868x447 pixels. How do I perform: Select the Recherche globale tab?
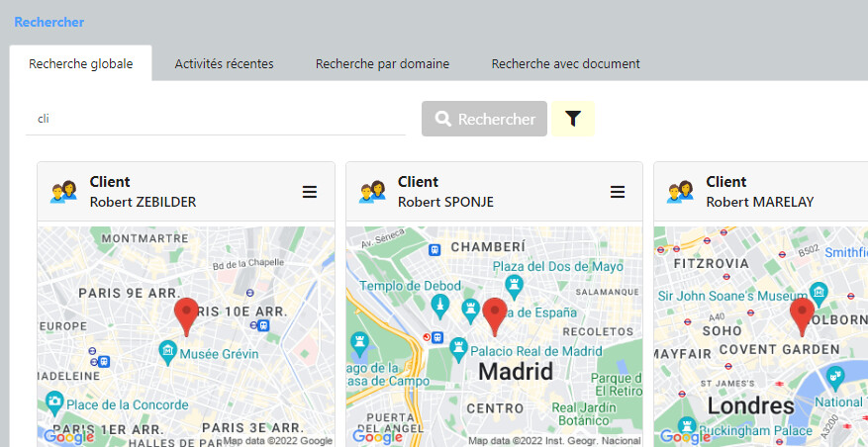[x=81, y=63]
